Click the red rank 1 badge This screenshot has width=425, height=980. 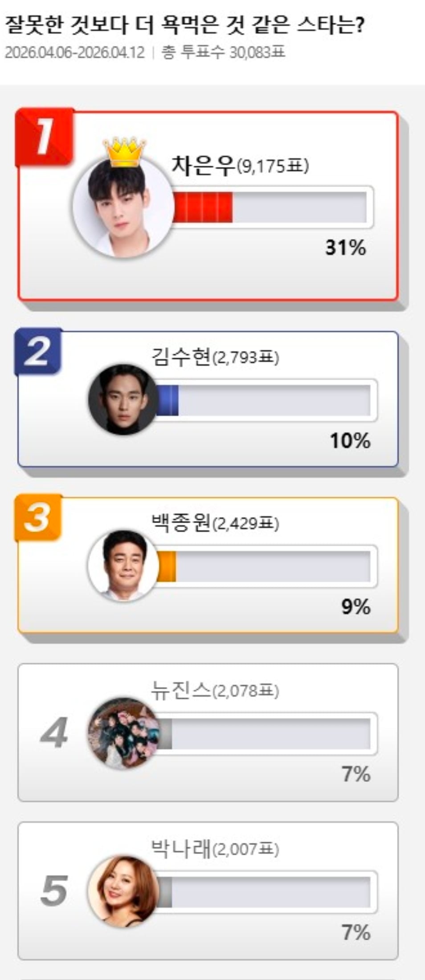point(45,137)
